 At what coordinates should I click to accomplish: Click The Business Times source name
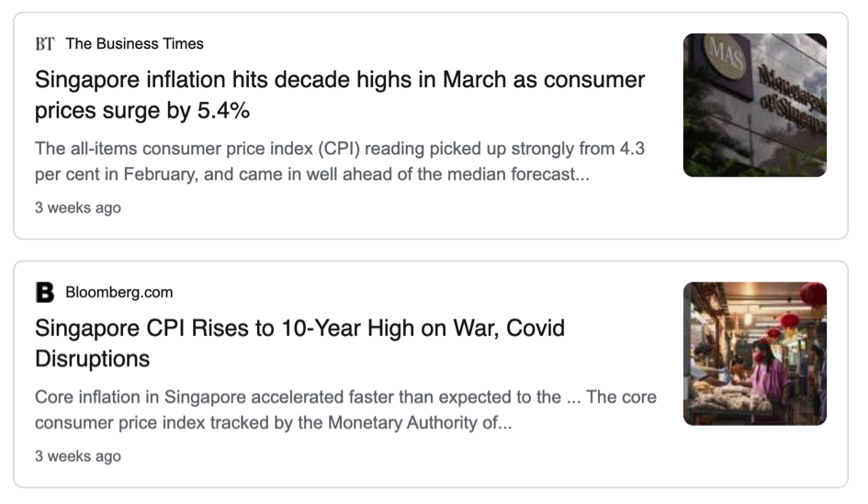click(x=134, y=44)
